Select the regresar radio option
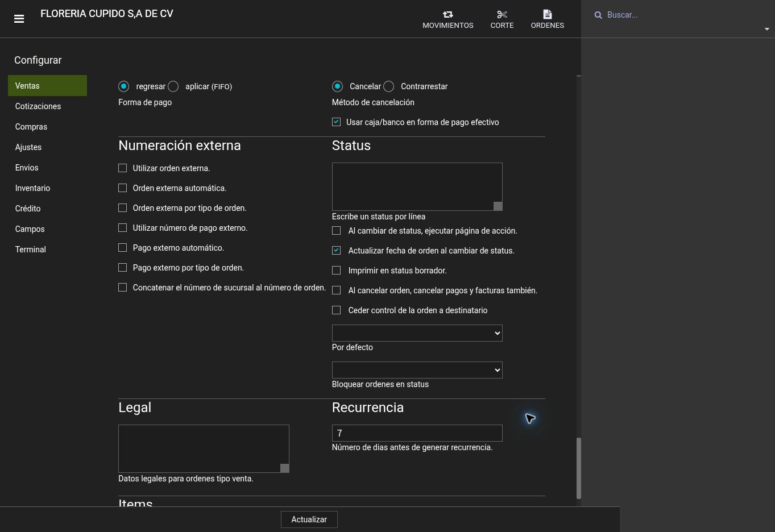The image size is (775, 532). (123, 86)
